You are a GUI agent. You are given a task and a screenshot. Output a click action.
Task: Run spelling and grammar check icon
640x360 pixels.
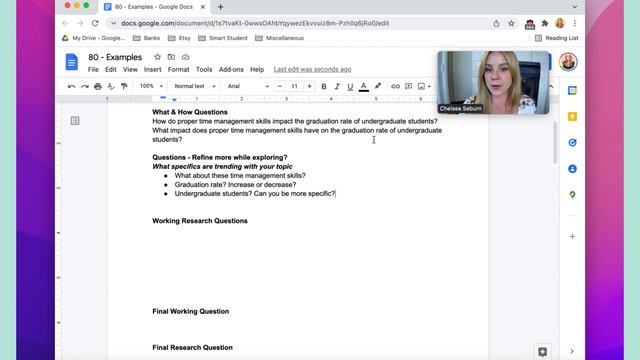[111, 86]
